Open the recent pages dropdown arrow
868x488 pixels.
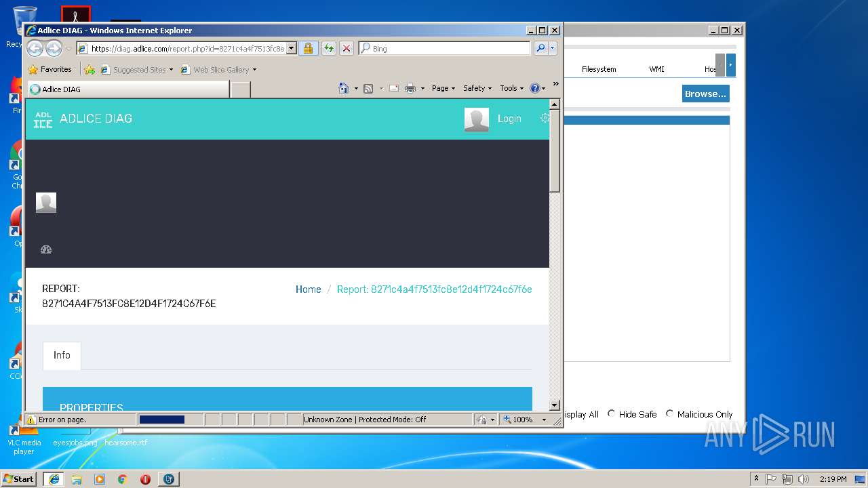[x=68, y=49]
